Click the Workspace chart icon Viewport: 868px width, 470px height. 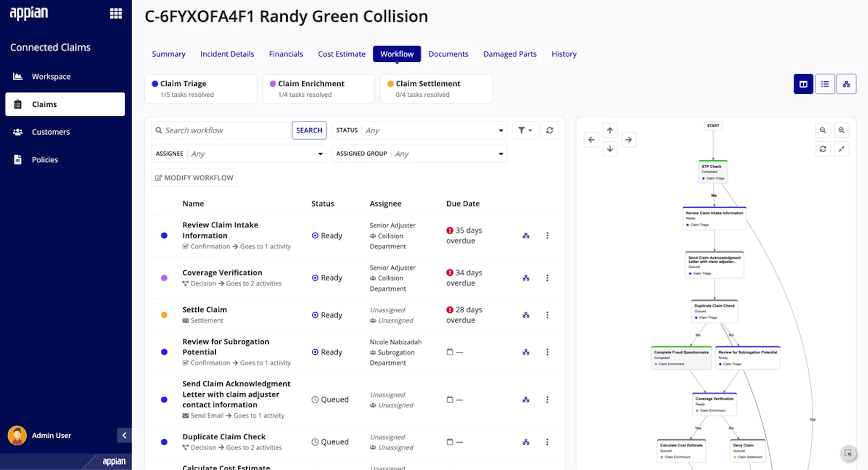(17, 76)
